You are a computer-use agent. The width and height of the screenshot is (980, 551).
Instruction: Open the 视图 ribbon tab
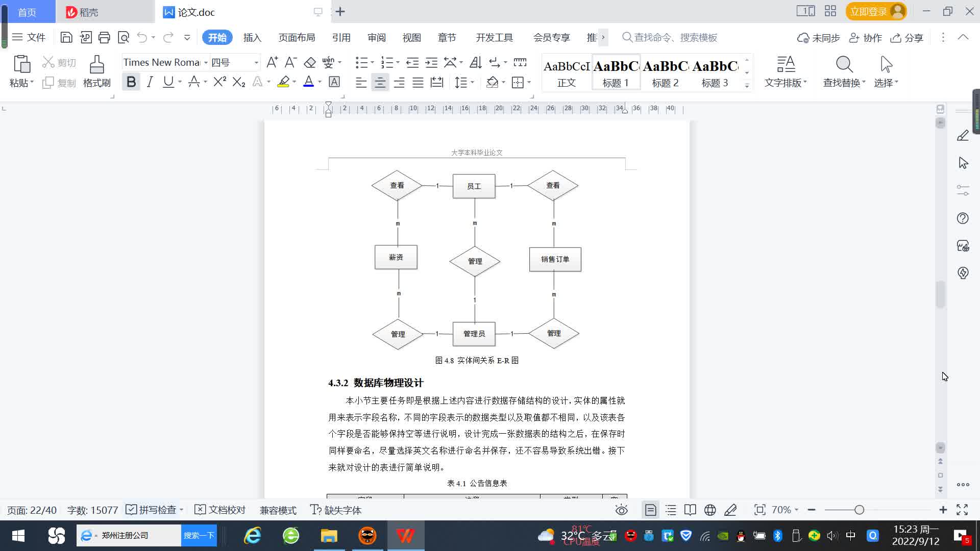tap(411, 37)
